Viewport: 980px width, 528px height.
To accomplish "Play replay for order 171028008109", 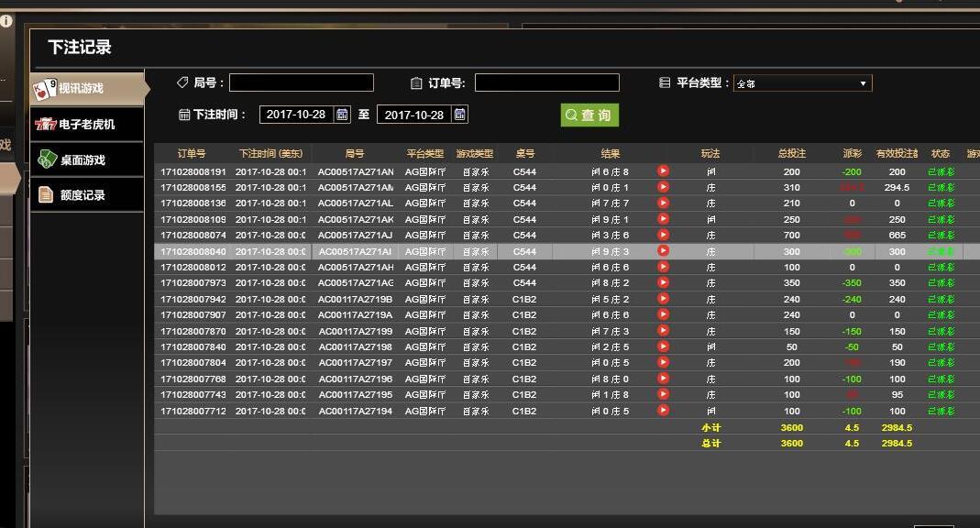I will 663,219.
